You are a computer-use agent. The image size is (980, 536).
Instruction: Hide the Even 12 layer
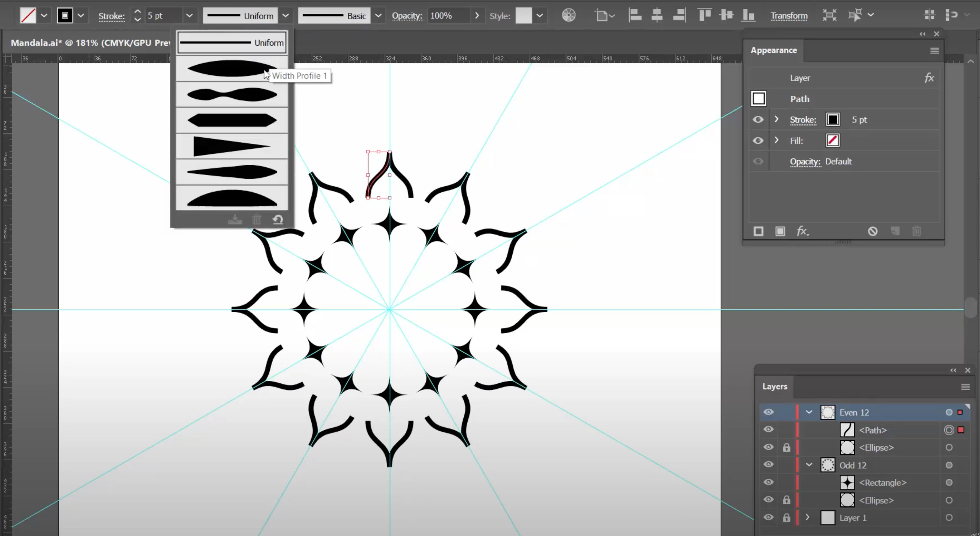click(x=769, y=412)
